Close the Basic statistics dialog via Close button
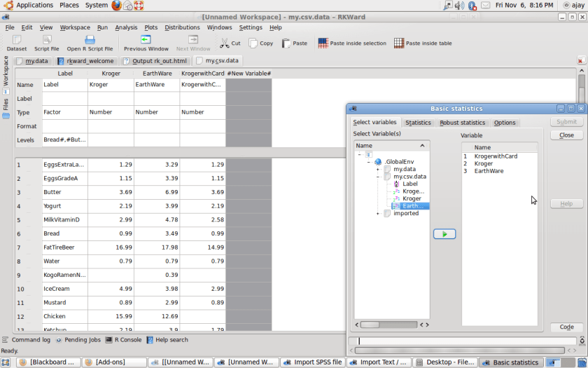This screenshot has width=588, height=368. (566, 135)
